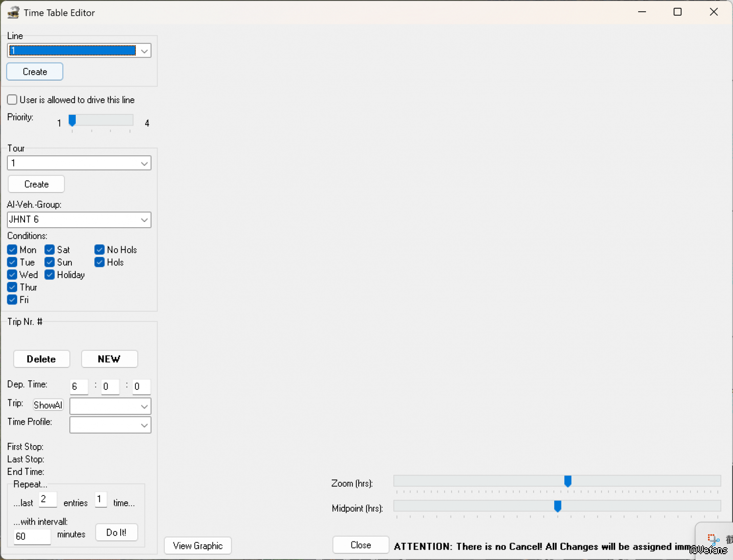This screenshot has width=733, height=560.
Task: Focus the departure seconds field
Action: (142, 387)
